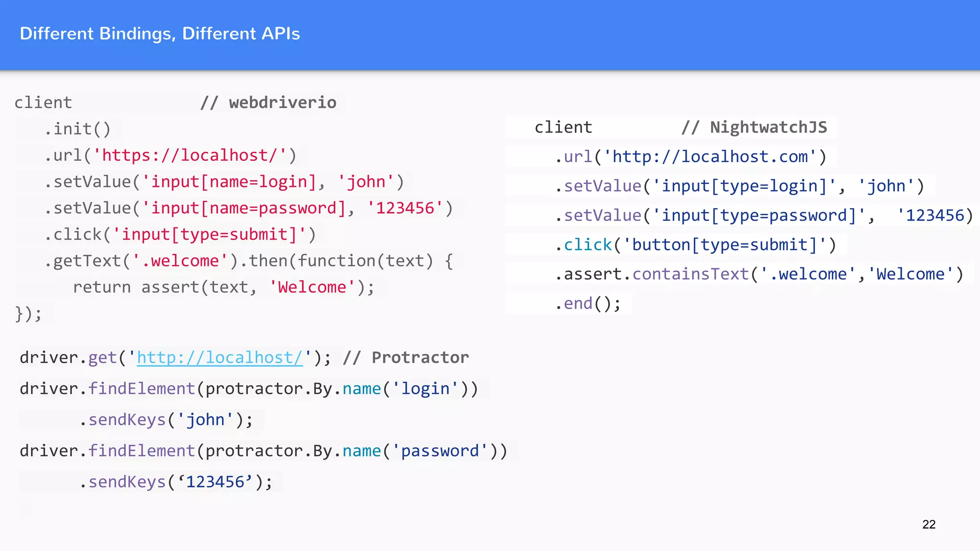Screen dimensions: 980x551
Task: Click the '// NightwatchJS' comment text
Action: point(754,128)
